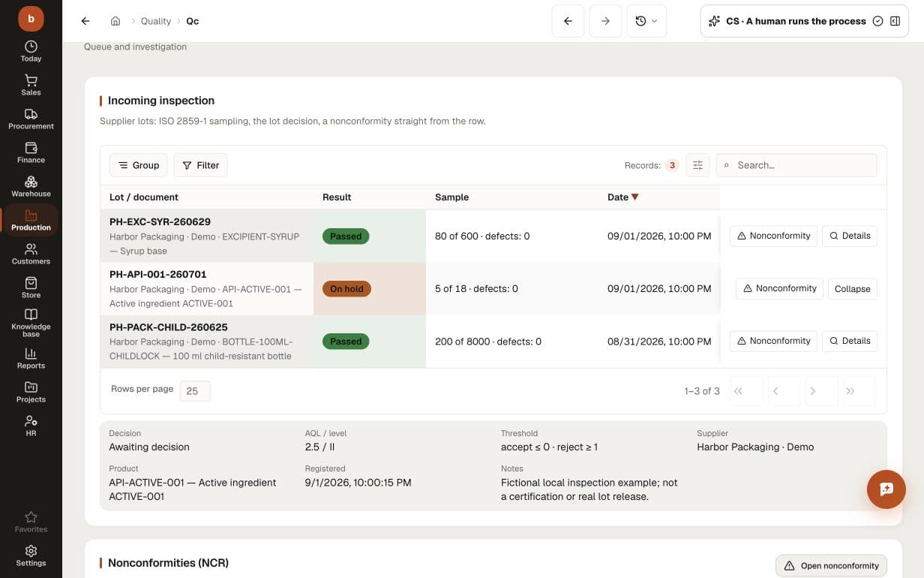Open the history clock dropdown
The image size is (924, 578).
tap(646, 21)
